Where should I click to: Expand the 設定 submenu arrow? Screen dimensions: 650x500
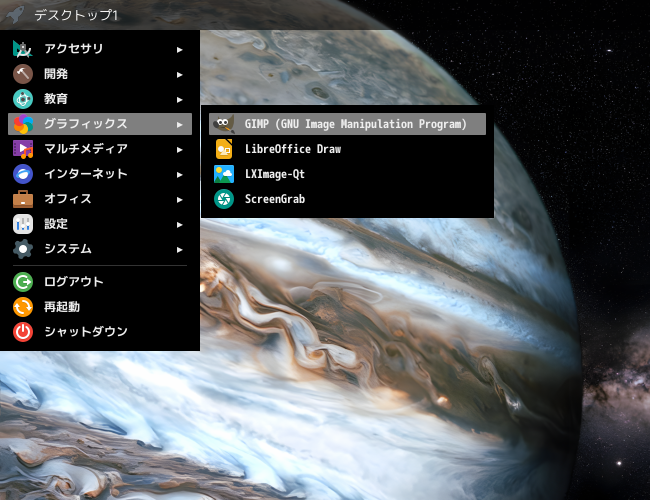click(x=179, y=225)
